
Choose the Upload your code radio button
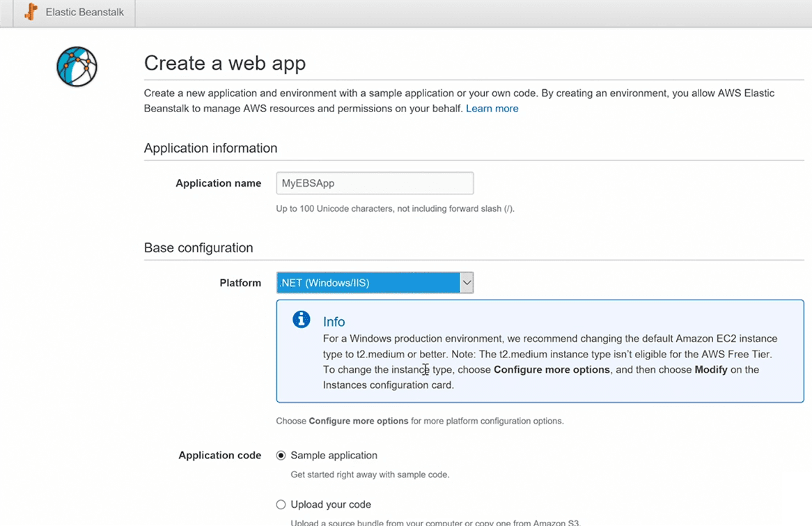point(281,505)
